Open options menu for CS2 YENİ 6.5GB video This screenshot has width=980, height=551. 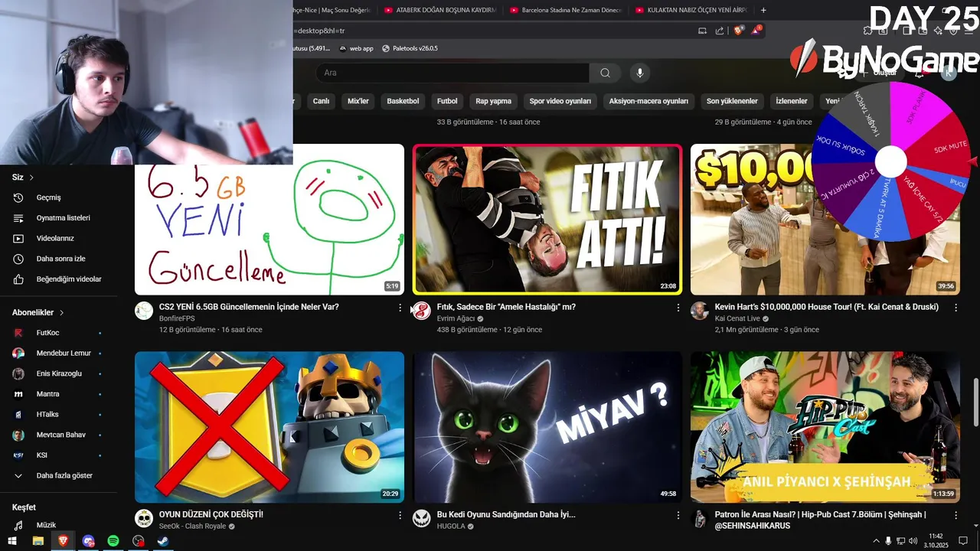pyautogui.click(x=400, y=308)
